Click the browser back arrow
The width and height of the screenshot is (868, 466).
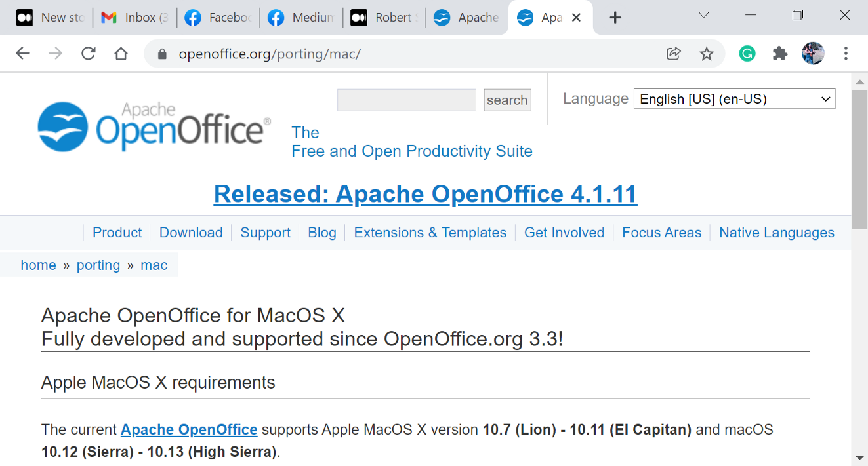23,54
